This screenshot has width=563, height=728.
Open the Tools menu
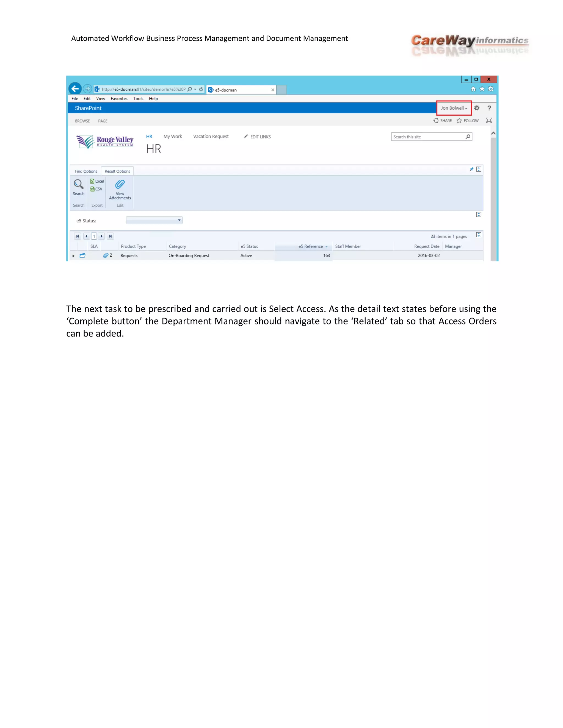point(138,99)
